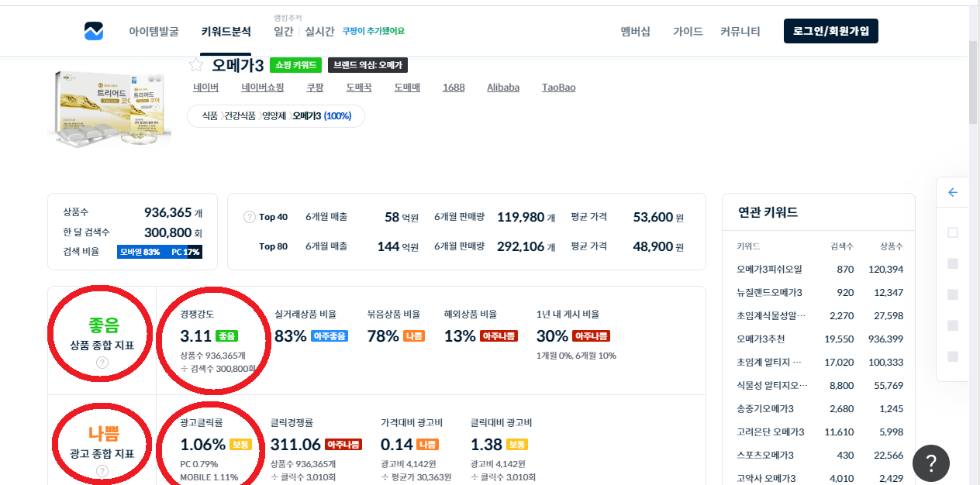Open help under 상품 종합 지표
Viewport: 980px width, 485px height.
[102, 363]
